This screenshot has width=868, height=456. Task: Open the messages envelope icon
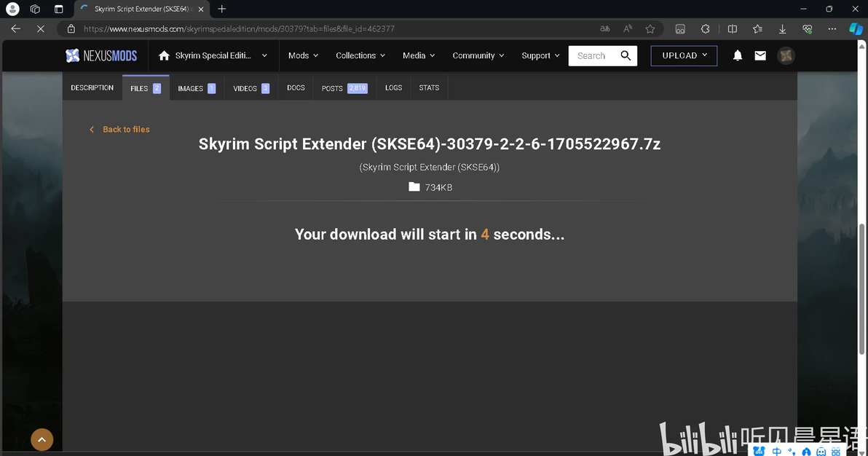[760, 55]
